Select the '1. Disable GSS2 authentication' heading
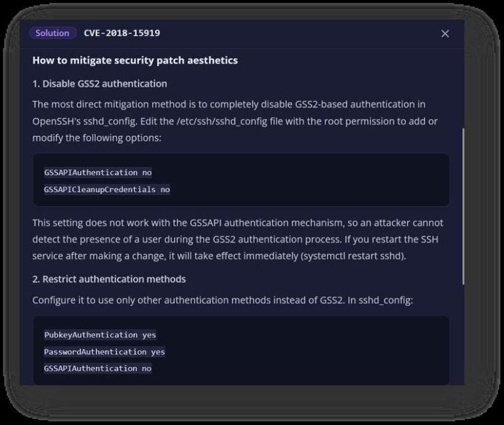The image size is (504, 425). pos(100,84)
